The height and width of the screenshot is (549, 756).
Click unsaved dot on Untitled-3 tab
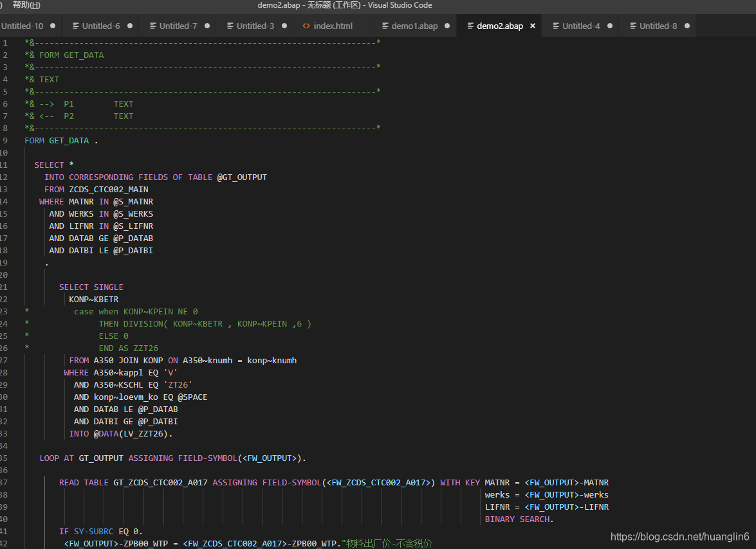tap(284, 26)
